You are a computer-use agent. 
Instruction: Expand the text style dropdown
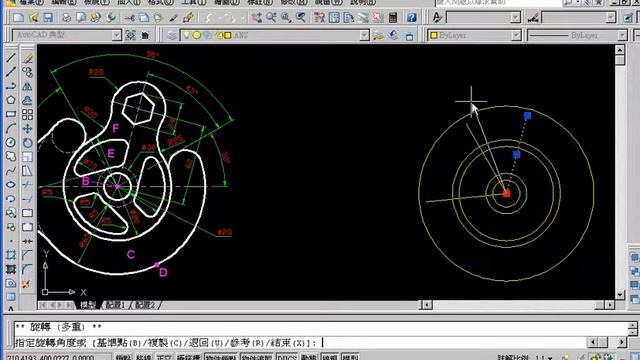[516, 18]
